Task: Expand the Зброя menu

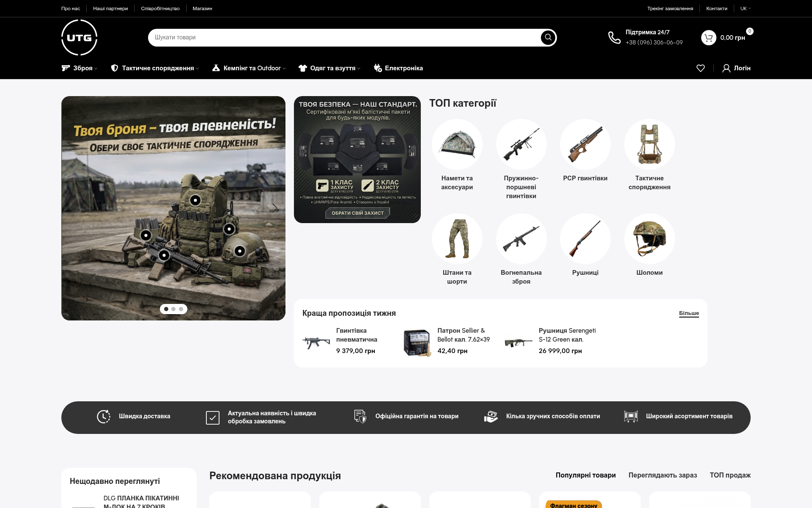Action: (x=80, y=68)
